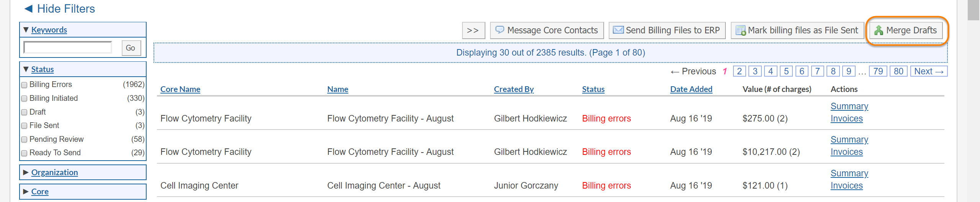This screenshot has width=980, height=202.
Task: Sort the table by Date Added
Action: click(691, 89)
